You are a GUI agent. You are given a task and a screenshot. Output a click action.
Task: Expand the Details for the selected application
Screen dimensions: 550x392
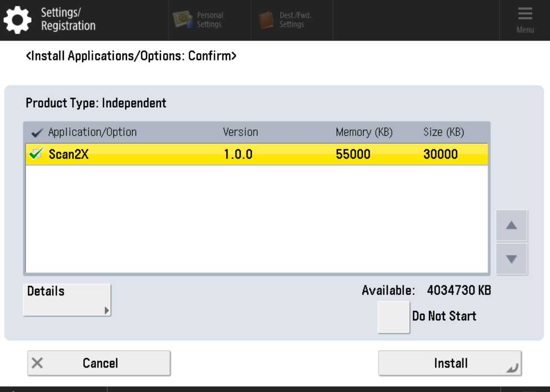[x=67, y=300]
